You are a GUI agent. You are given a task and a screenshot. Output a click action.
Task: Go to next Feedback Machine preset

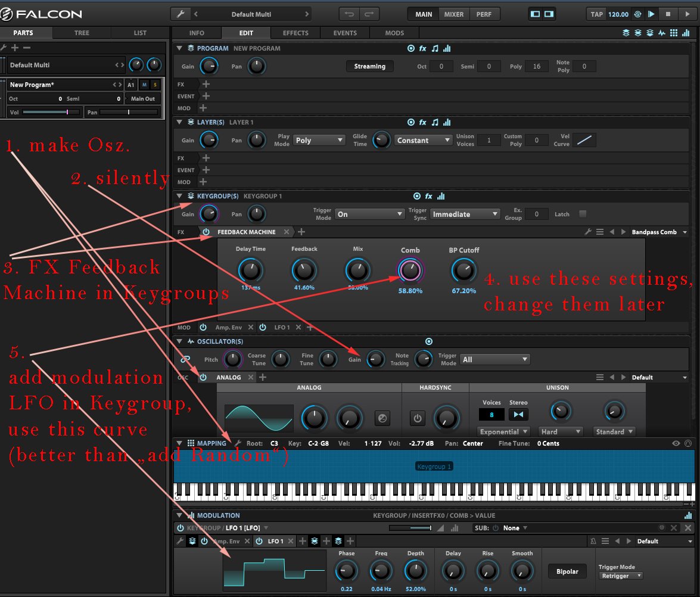point(623,232)
